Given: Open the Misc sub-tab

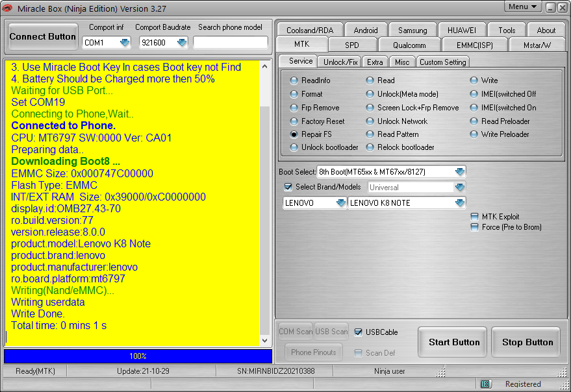Looking at the screenshot, I should [x=402, y=62].
